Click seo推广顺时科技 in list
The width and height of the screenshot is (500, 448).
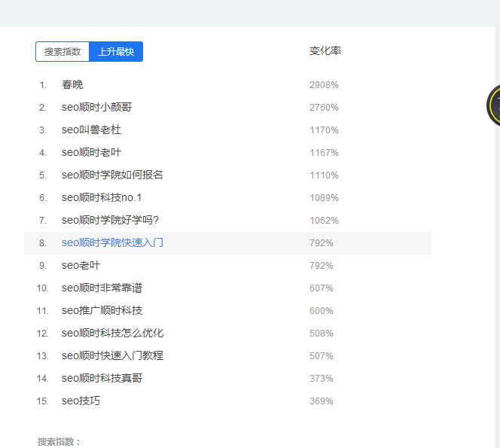(102, 311)
